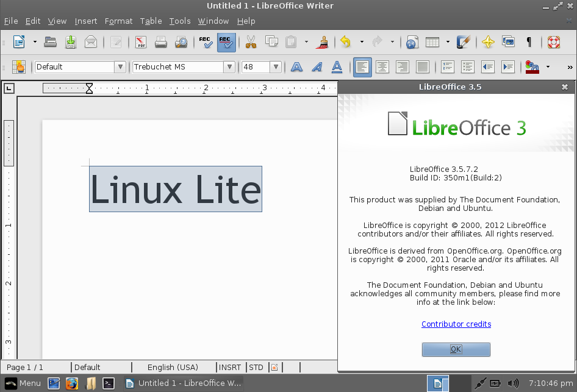577x392 pixels.
Task: Expand the font name dropdown Trebuchet MS
Action: tap(229, 67)
